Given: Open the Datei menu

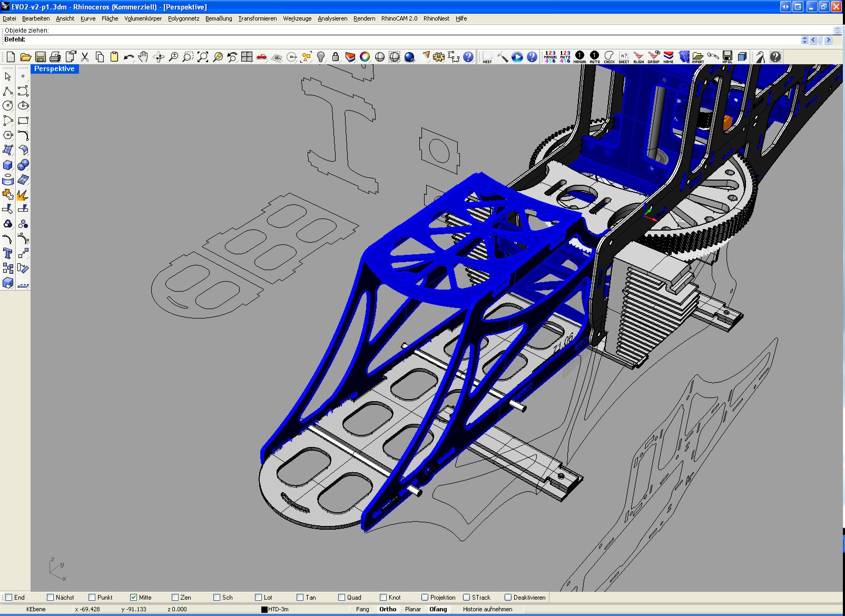Looking at the screenshot, I should pos(9,18).
